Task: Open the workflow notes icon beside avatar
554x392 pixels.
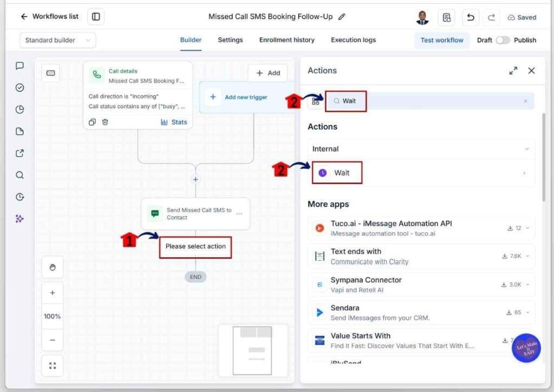Action: point(446,17)
